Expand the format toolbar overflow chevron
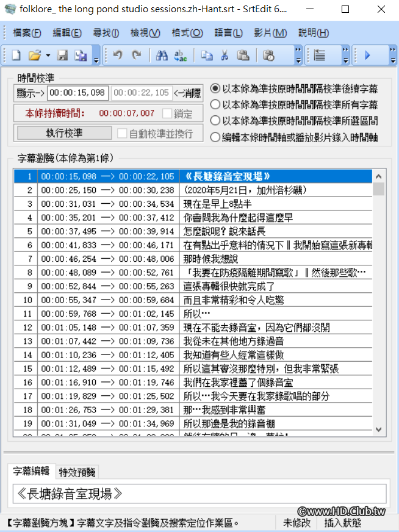The image size is (399, 532). coord(345,55)
